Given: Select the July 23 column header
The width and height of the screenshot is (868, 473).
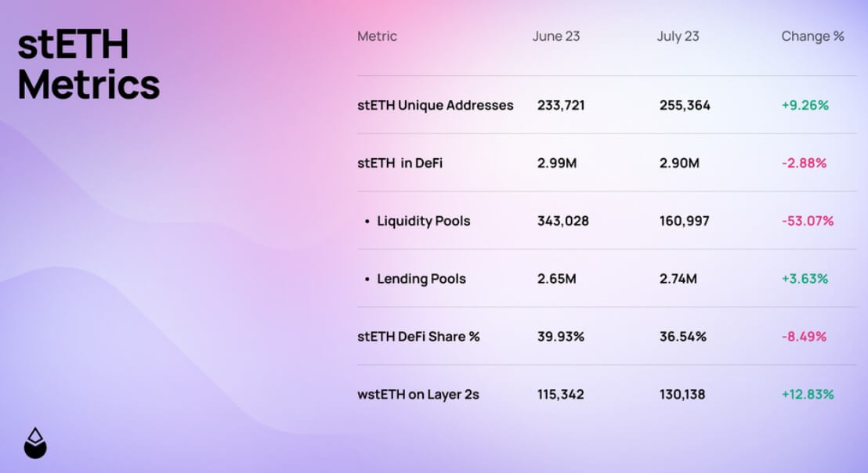Looking at the screenshot, I should tap(678, 36).
